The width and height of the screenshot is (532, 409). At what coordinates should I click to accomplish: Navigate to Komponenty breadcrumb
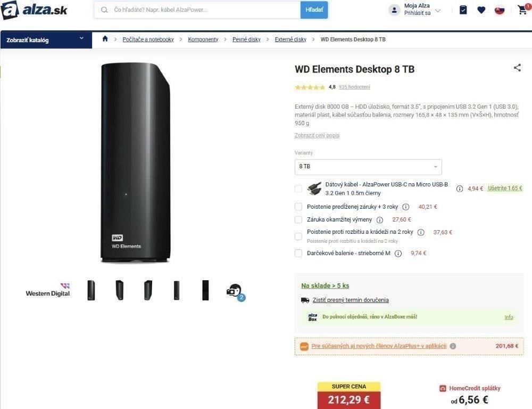click(x=203, y=39)
